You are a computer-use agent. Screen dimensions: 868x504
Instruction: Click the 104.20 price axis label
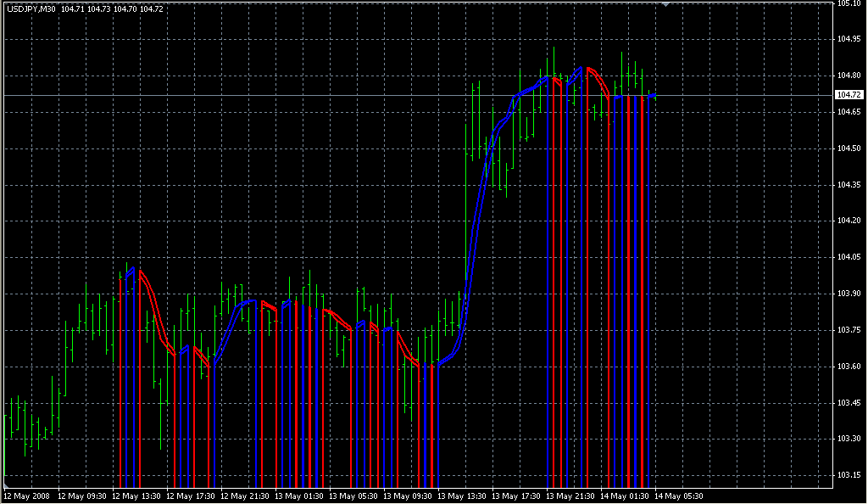tap(849, 221)
